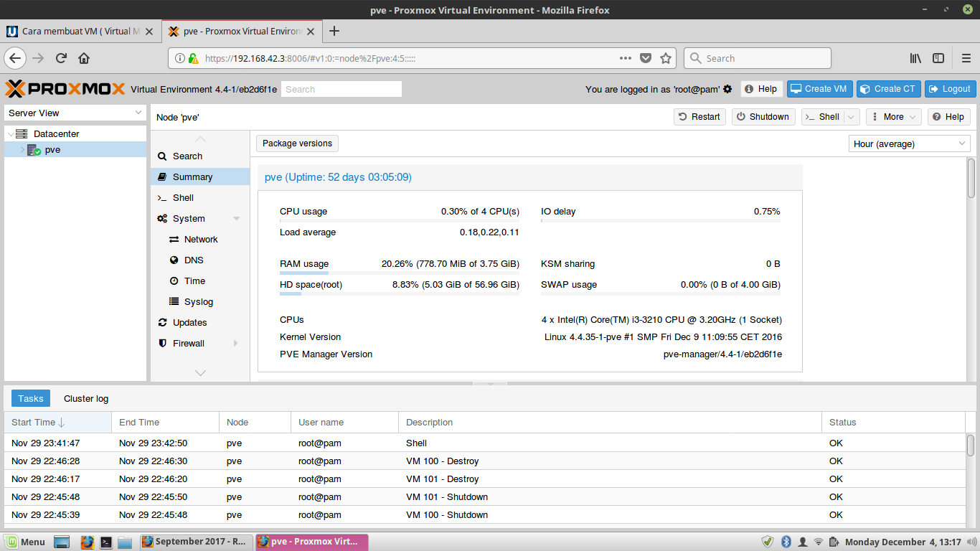Reload the current Proxmox page

pyautogui.click(x=61, y=58)
